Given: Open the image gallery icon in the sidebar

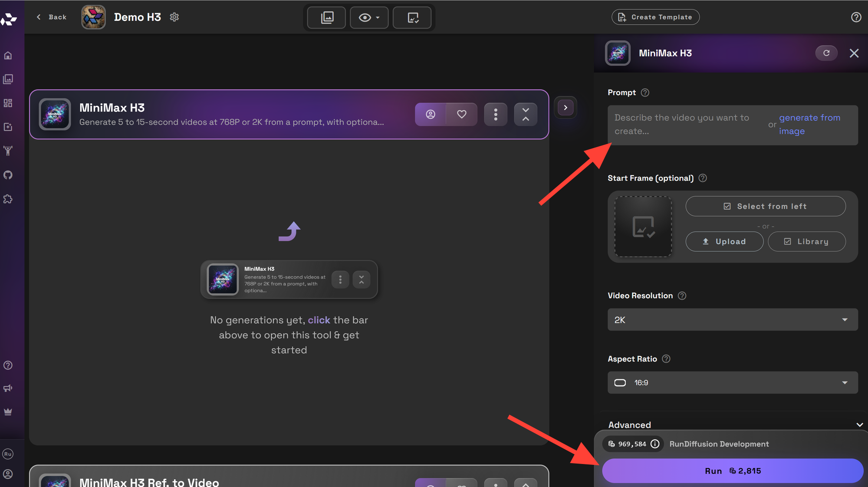Looking at the screenshot, I should 8,79.
